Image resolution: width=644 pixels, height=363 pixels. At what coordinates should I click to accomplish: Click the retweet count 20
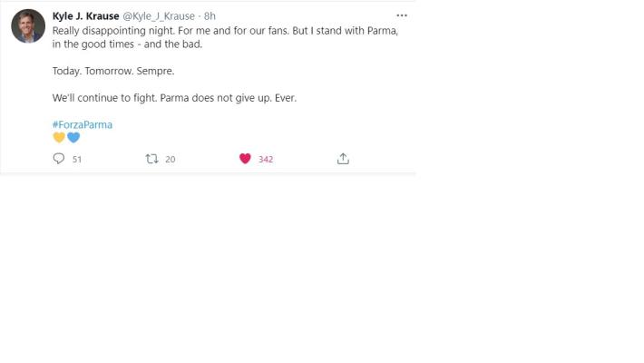[170, 160]
